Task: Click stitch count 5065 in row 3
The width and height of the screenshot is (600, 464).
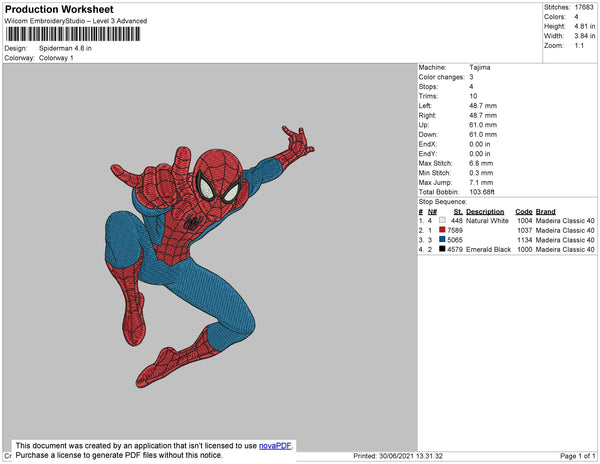Action: 455,240
